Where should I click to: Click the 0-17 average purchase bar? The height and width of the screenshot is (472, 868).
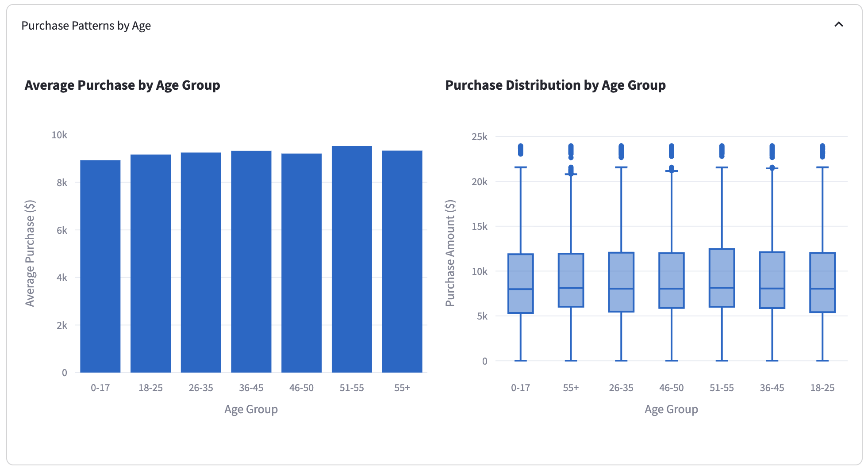[x=100, y=266]
